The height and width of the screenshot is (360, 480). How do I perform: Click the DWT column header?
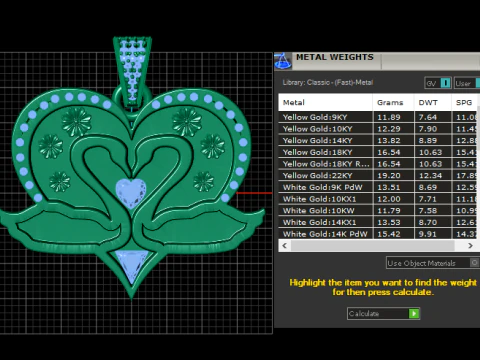433,102
